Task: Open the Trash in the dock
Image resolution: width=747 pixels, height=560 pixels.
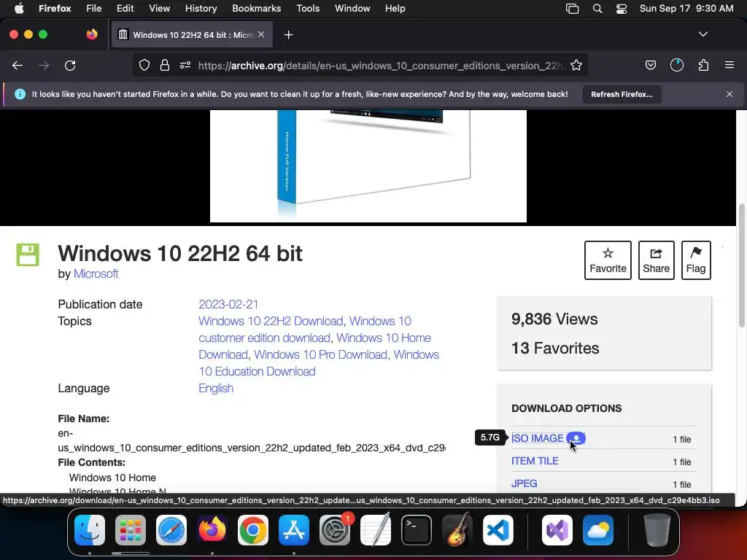Action: click(x=657, y=530)
